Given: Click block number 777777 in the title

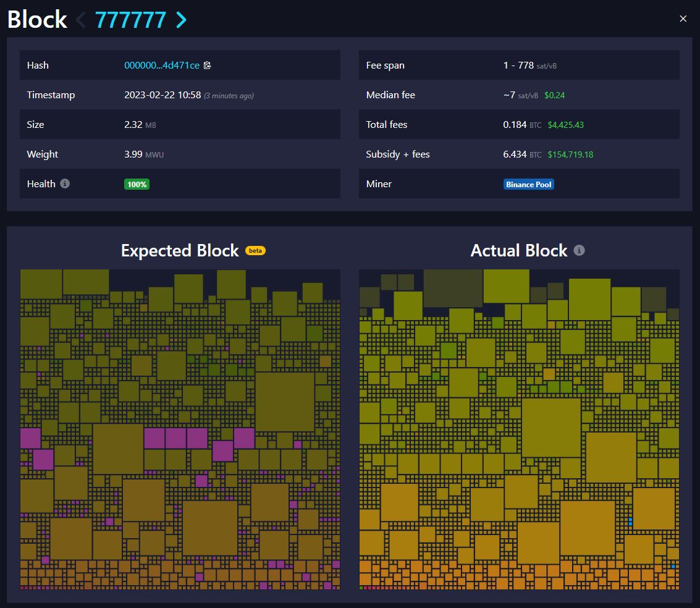Looking at the screenshot, I should (x=130, y=20).
